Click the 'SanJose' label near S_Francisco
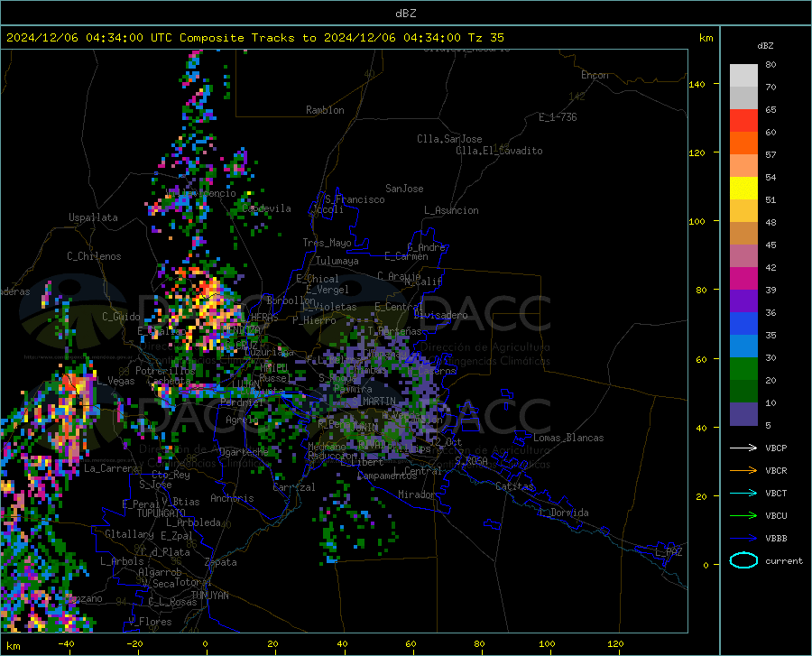This screenshot has height=656, width=812. click(x=404, y=189)
